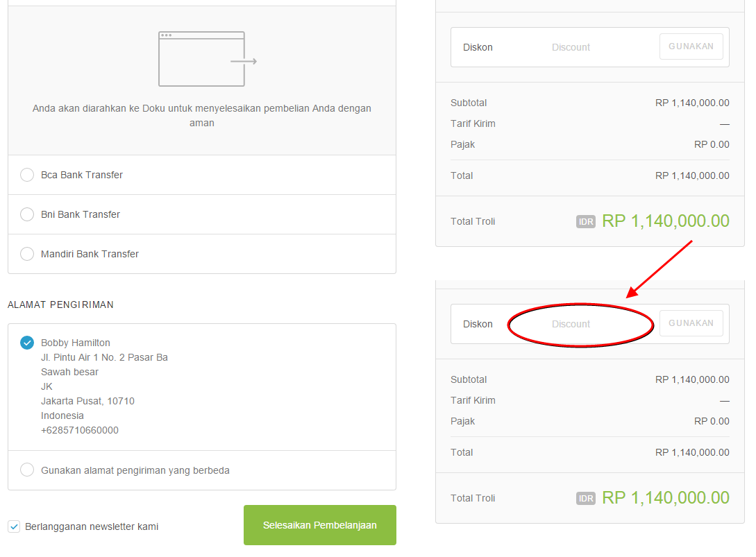Screen dimensions: 756x557
Task: Click the Total amount in lower summary
Action: pyautogui.click(x=692, y=452)
